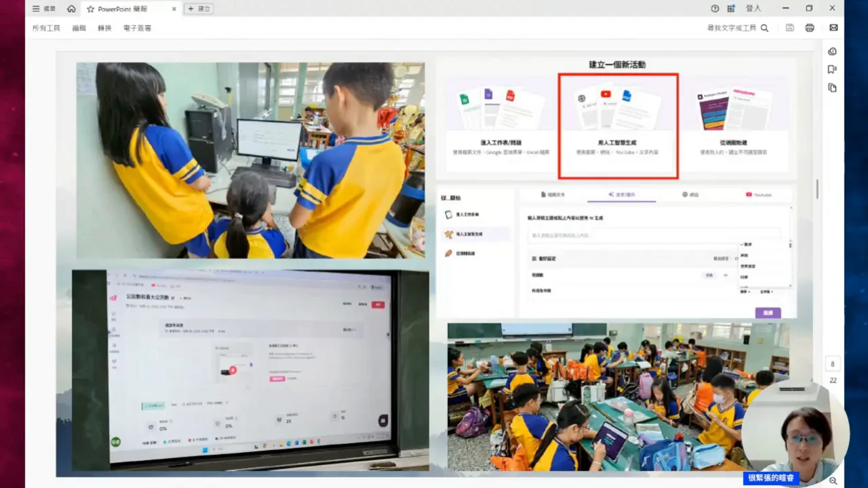Go to the Home view icon
Viewport: 868px width, 488px height.
pyautogui.click(x=71, y=9)
